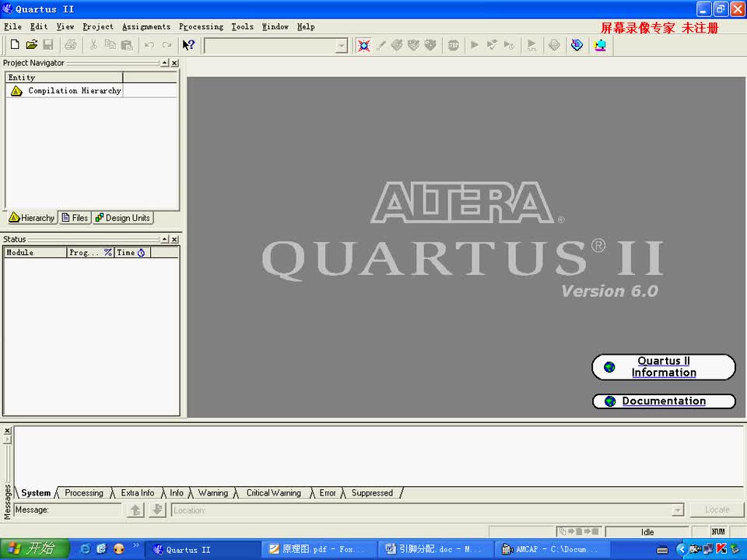This screenshot has height=560, width=747.
Task: Float the Project Navigator panel
Action: point(165,63)
